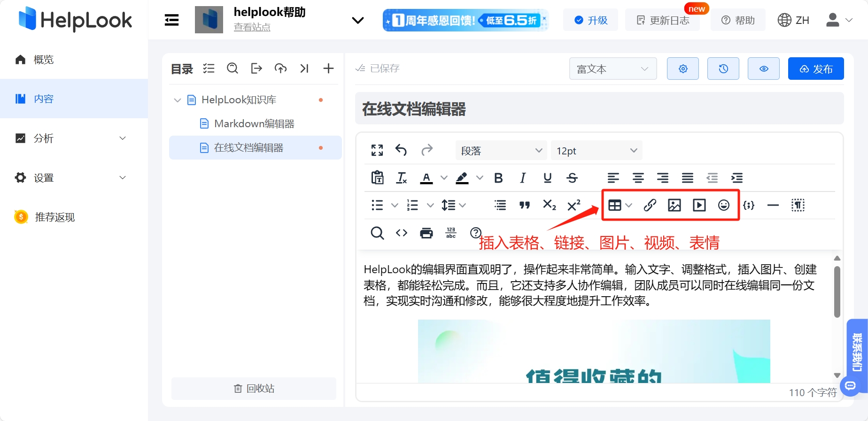Insert numbered list
The height and width of the screenshot is (421, 868).
412,205
